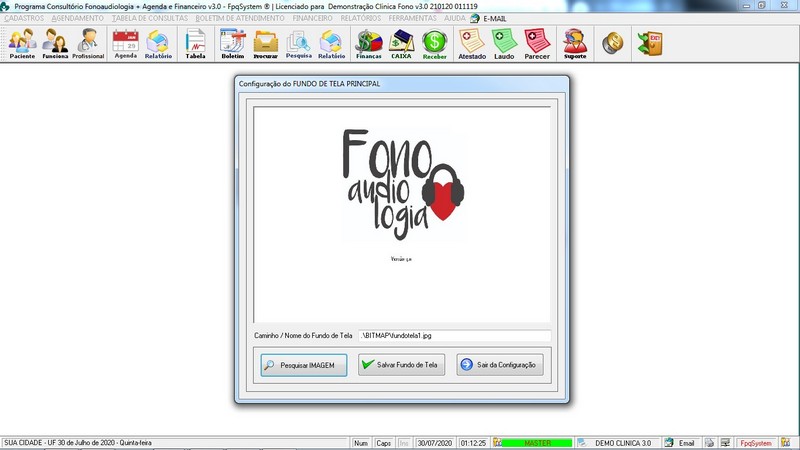Click the Fonoaudiologia background preview image
The image size is (800, 450).
coord(402,214)
